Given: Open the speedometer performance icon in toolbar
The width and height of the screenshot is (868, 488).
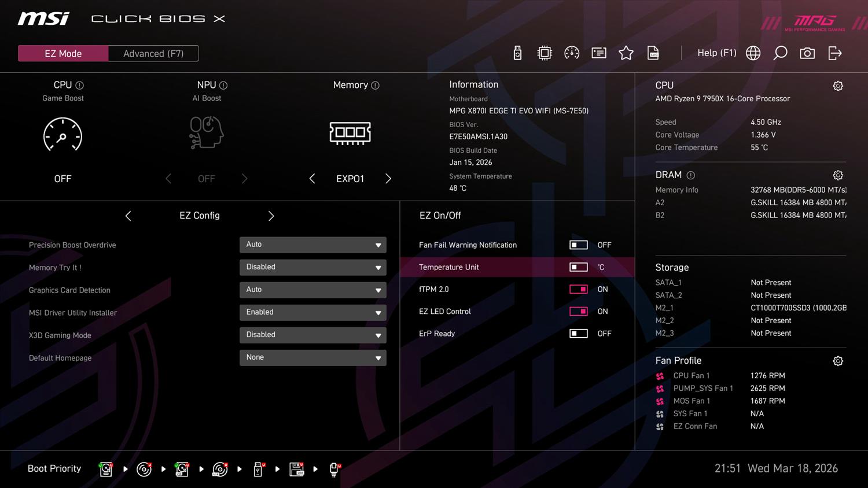Looking at the screenshot, I should pos(572,53).
